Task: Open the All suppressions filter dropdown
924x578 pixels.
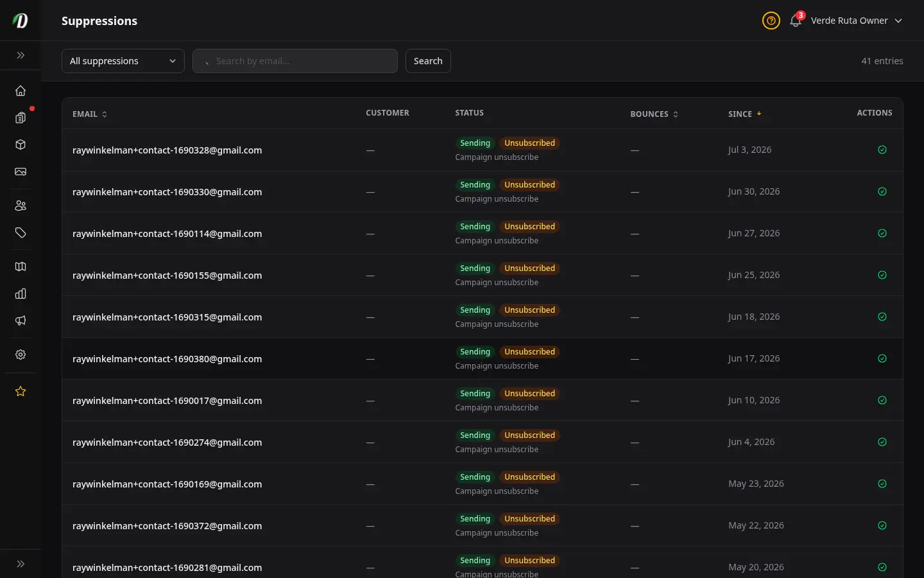Action: (123, 61)
